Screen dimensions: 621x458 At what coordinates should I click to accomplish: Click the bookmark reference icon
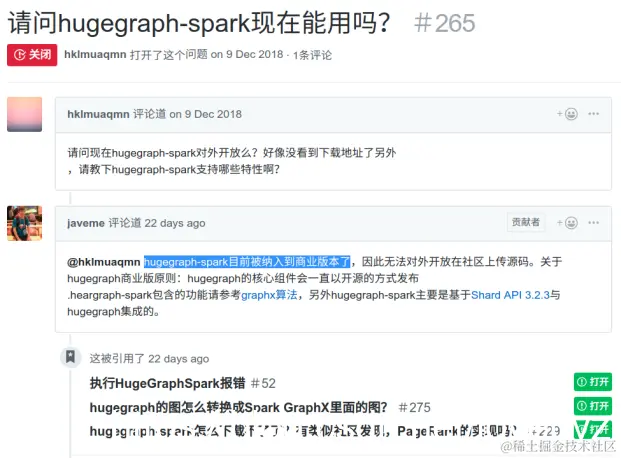(x=70, y=357)
